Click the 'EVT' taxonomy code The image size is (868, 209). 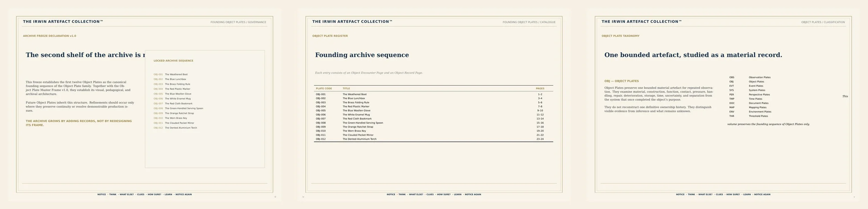click(x=731, y=86)
